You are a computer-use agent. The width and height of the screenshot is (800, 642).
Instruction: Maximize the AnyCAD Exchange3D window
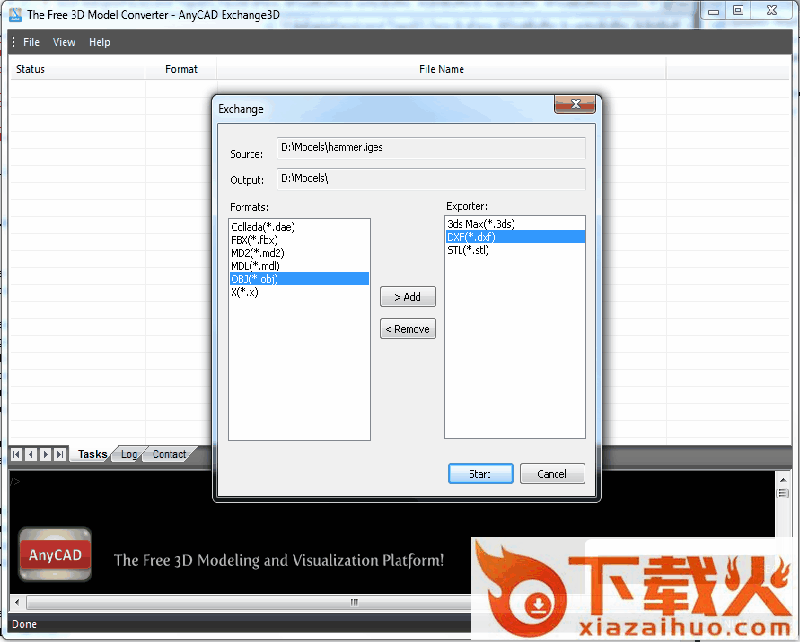coord(737,11)
